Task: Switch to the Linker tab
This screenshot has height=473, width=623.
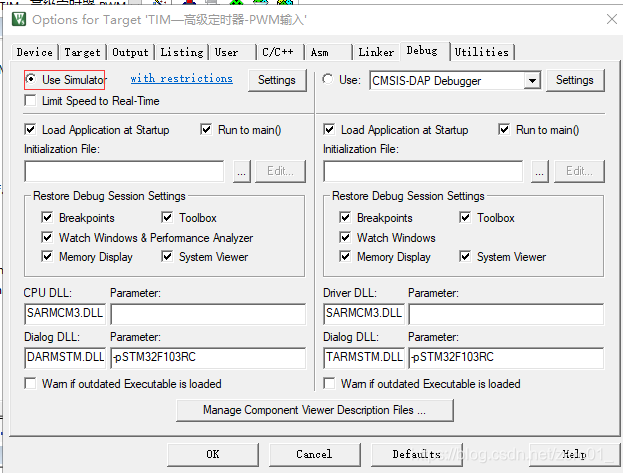Action: point(376,52)
